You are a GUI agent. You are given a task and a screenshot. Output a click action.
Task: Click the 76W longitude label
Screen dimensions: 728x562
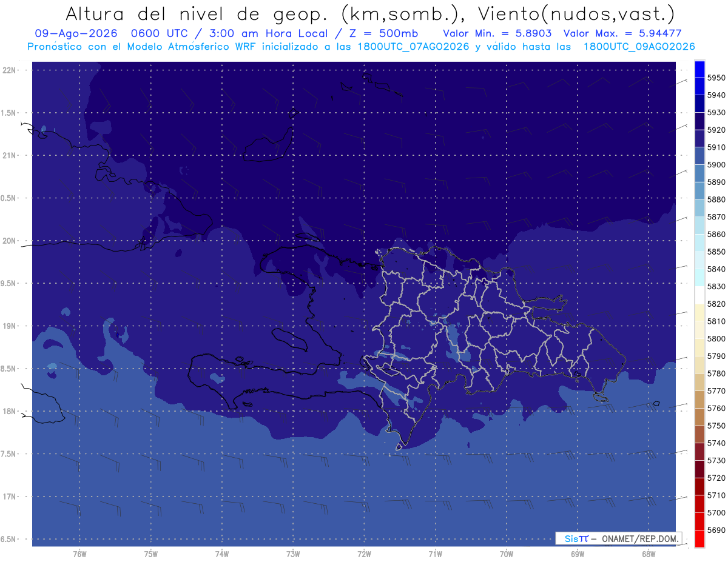click(79, 554)
